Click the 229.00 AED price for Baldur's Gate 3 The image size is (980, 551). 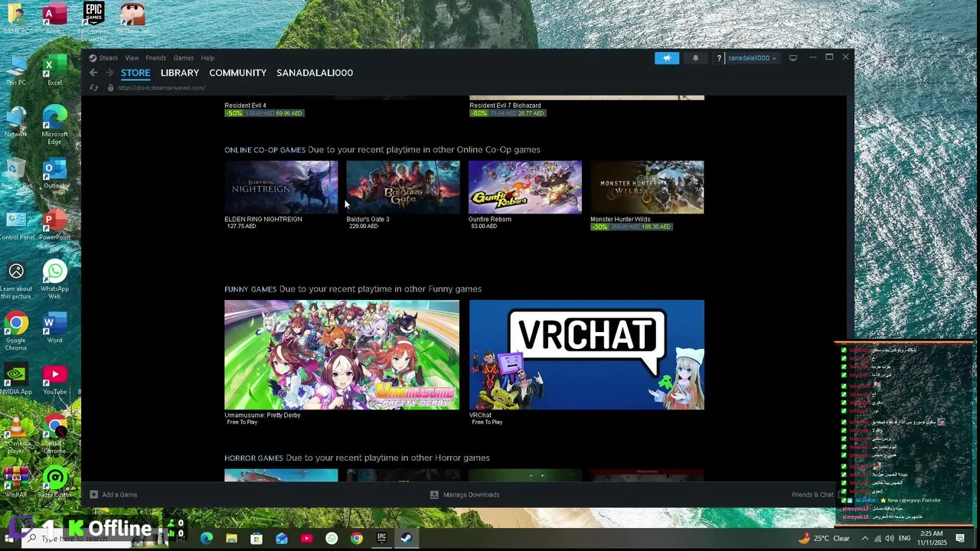coord(364,227)
